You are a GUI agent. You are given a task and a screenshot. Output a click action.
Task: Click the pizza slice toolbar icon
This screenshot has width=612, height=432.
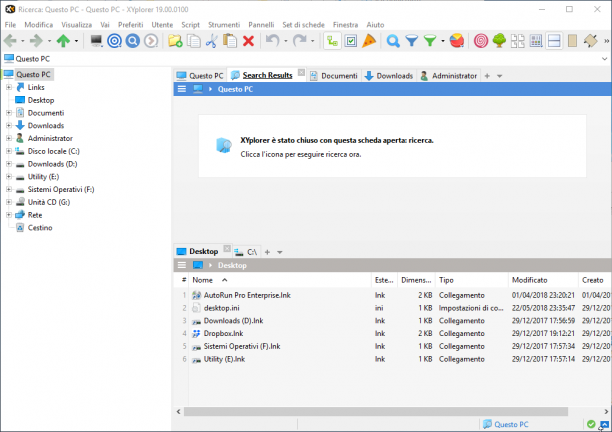click(369, 41)
